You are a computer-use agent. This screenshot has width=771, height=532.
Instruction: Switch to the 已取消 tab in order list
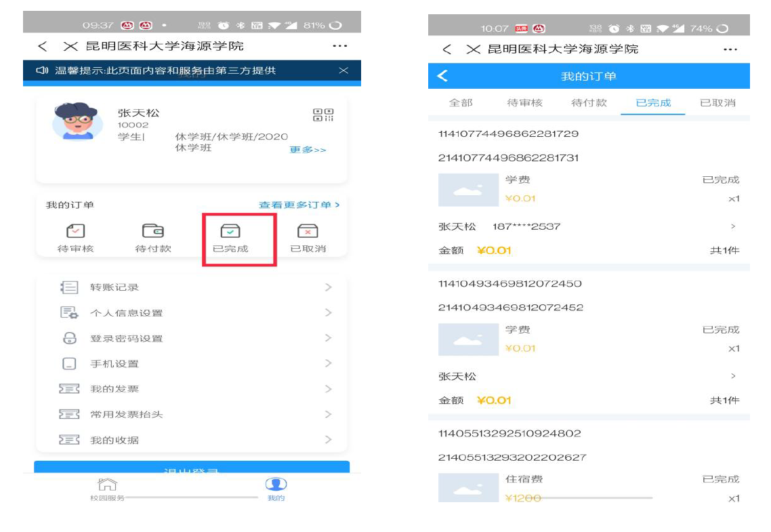pos(717,103)
